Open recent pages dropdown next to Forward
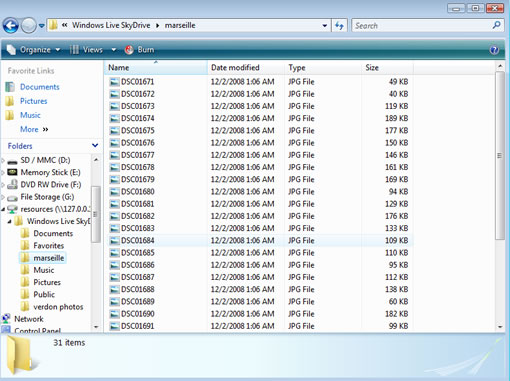 coord(41,26)
